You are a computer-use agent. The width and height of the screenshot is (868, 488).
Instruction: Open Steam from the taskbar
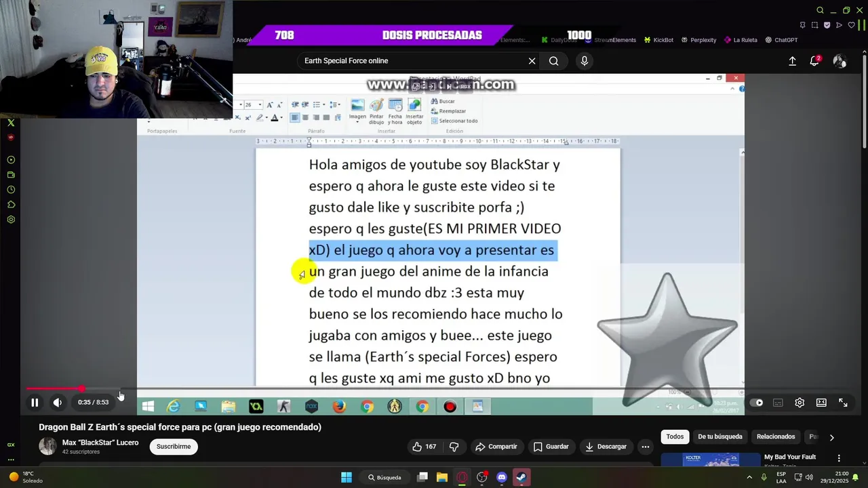tap(521, 477)
